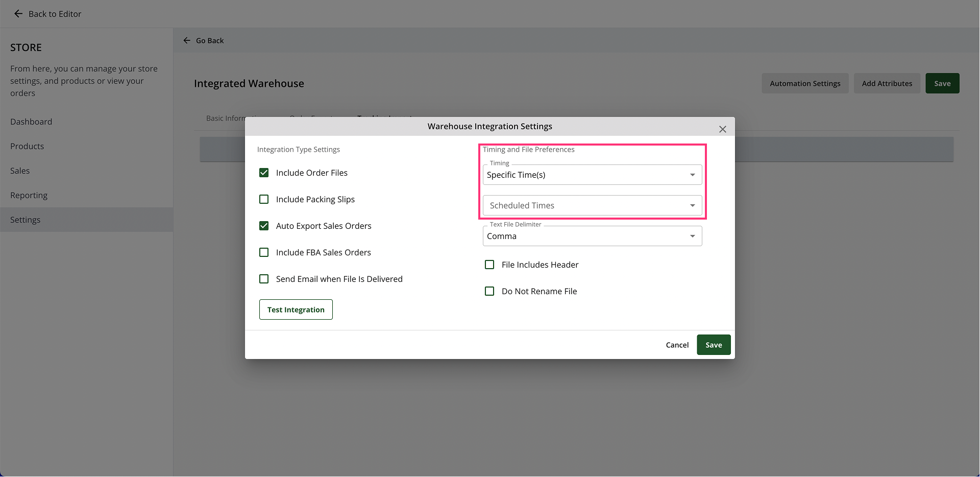Uncheck Include Order Files checkbox

click(x=264, y=173)
